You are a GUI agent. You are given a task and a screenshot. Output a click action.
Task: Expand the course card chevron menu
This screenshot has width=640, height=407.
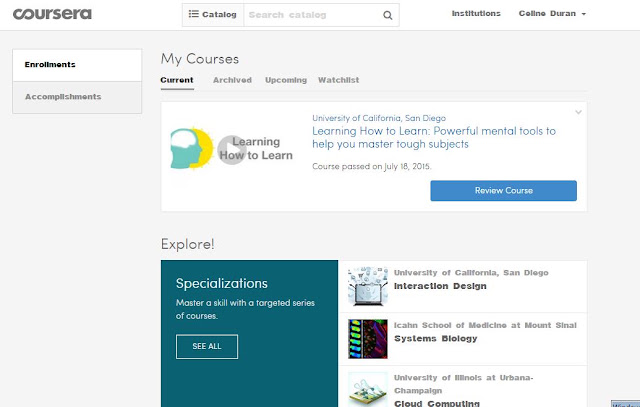(x=578, y=112)
